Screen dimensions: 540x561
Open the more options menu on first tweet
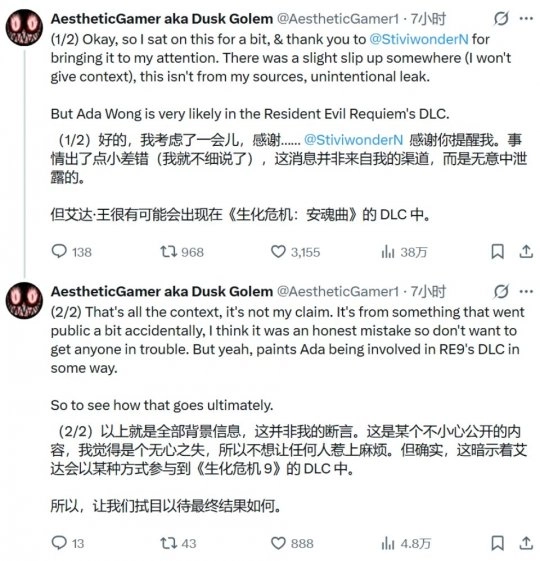(x=526, y=19)
